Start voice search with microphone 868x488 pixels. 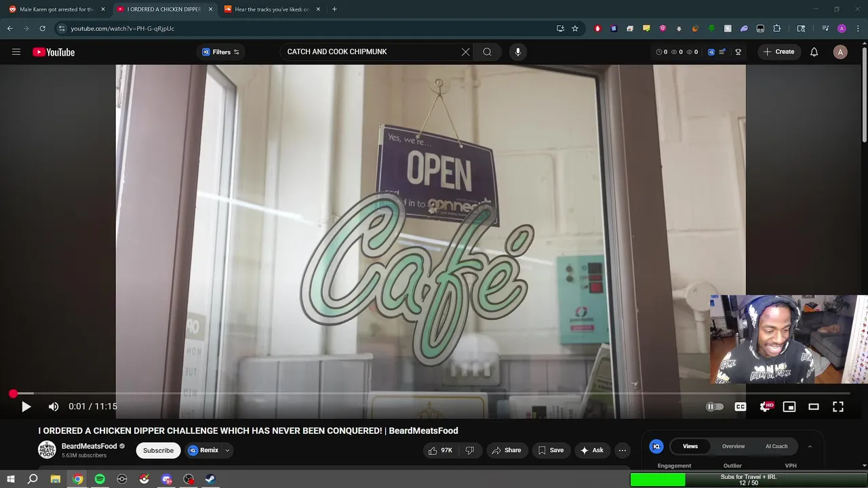(517, 52)
